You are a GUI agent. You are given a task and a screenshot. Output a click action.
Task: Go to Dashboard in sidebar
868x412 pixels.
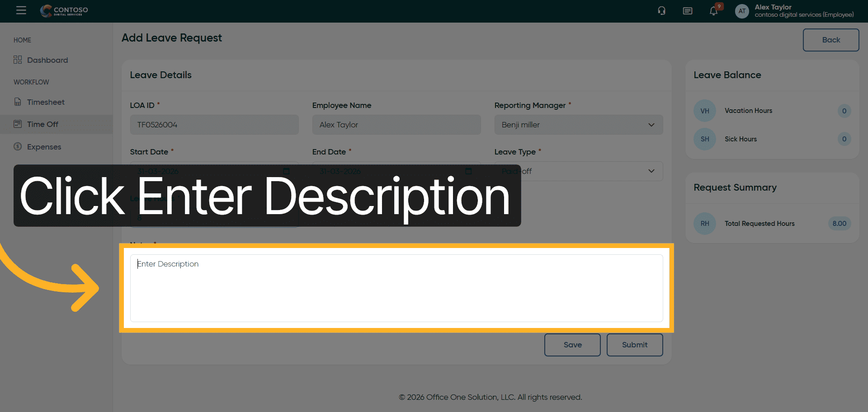47,60
